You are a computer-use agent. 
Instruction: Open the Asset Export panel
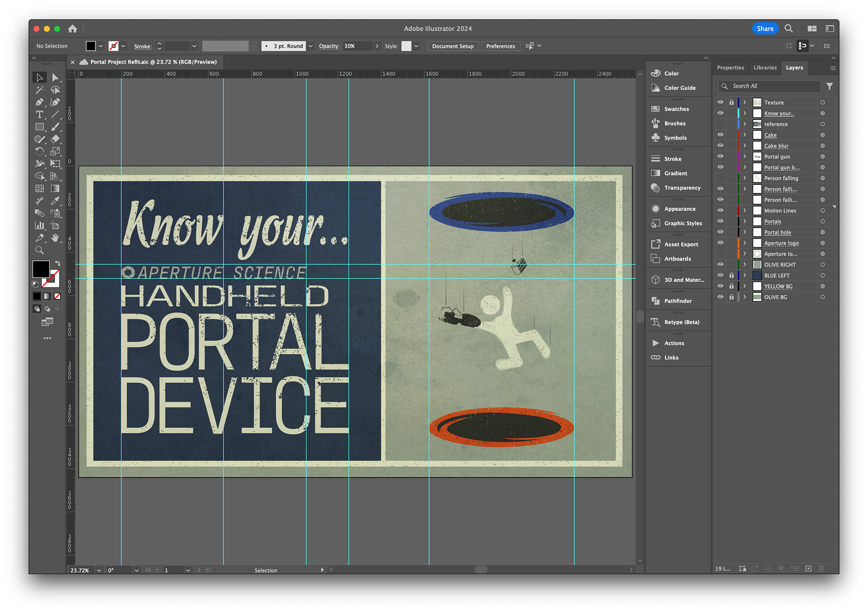coord(681,245)
